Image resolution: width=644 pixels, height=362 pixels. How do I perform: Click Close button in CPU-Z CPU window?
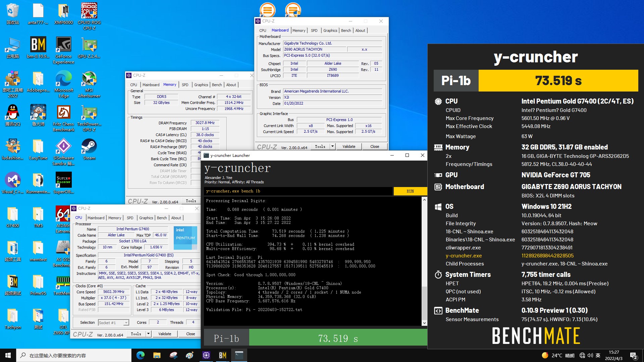click(191, 334)
